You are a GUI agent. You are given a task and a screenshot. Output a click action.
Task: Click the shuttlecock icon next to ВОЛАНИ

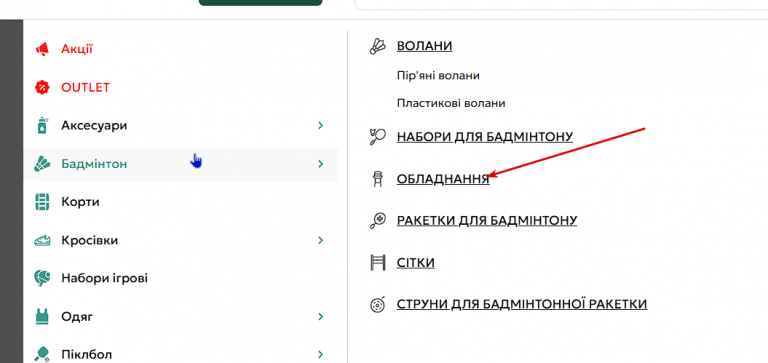click(x=378, y=46)
